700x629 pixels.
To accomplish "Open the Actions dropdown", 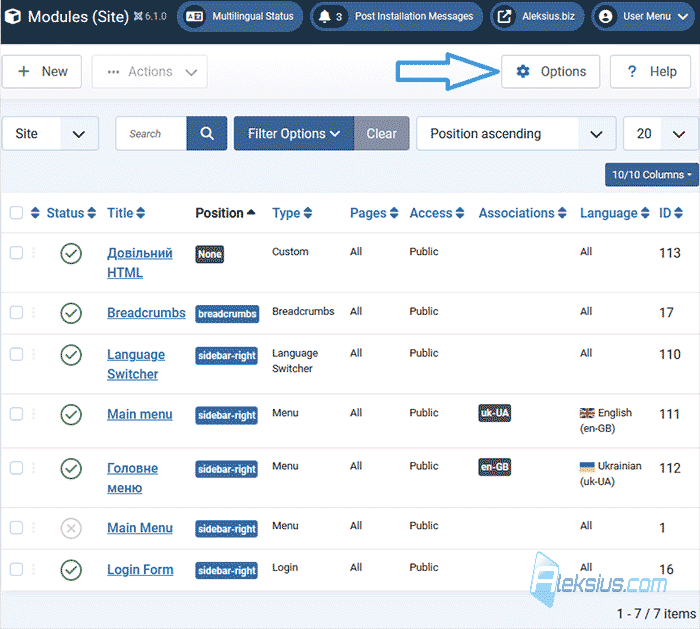I will click(x=150, y=71).
